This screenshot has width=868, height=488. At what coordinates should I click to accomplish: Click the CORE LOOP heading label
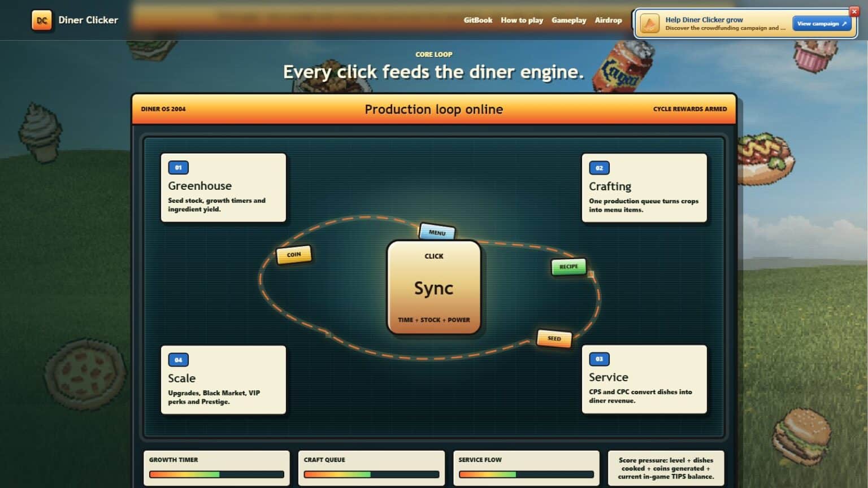click(434, 55)
